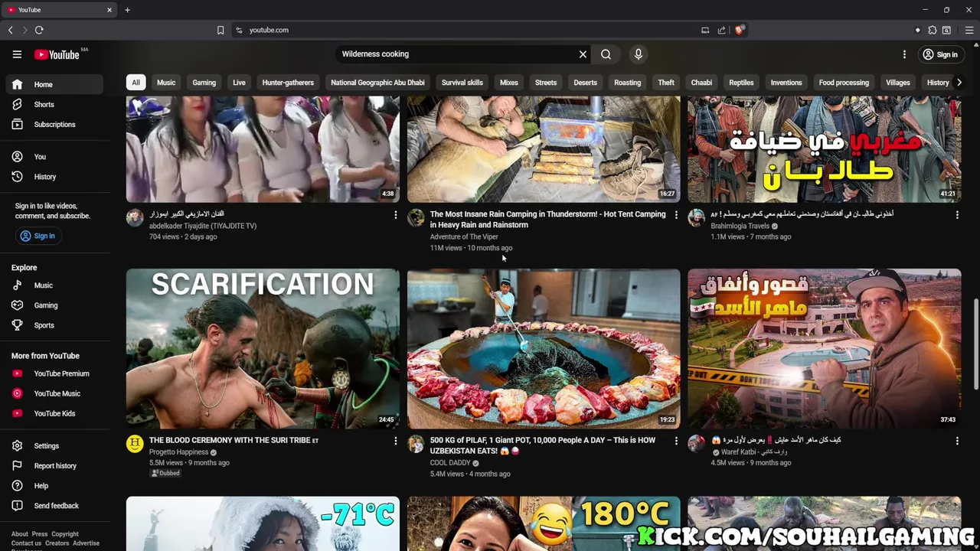980x551 pixels.
Task: Open the Progetto Happiness channel link
Action: point(178,452)
